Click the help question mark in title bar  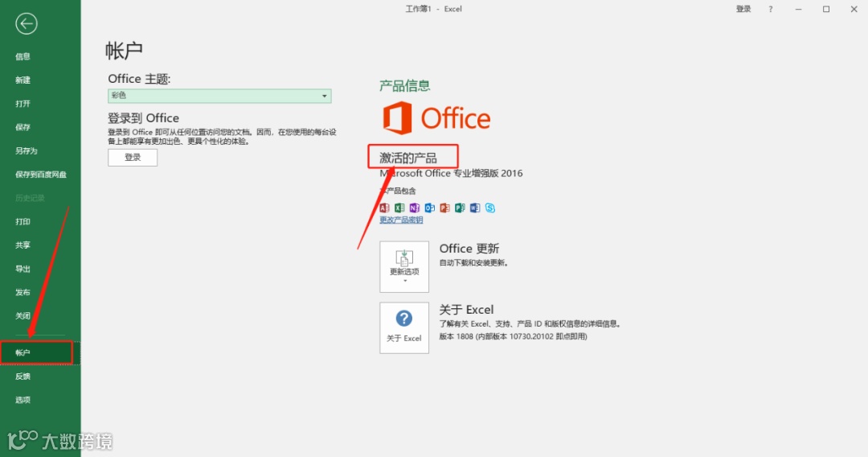tap(771, 9)
